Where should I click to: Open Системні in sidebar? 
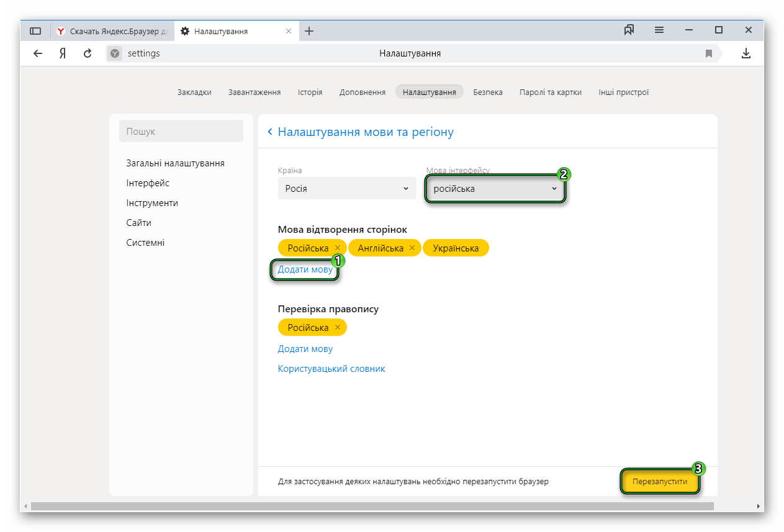click(x=145, y=243)
